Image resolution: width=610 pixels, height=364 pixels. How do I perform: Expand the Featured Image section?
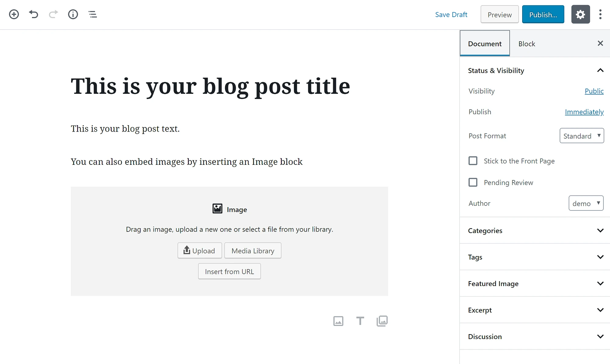pos(600,283)
